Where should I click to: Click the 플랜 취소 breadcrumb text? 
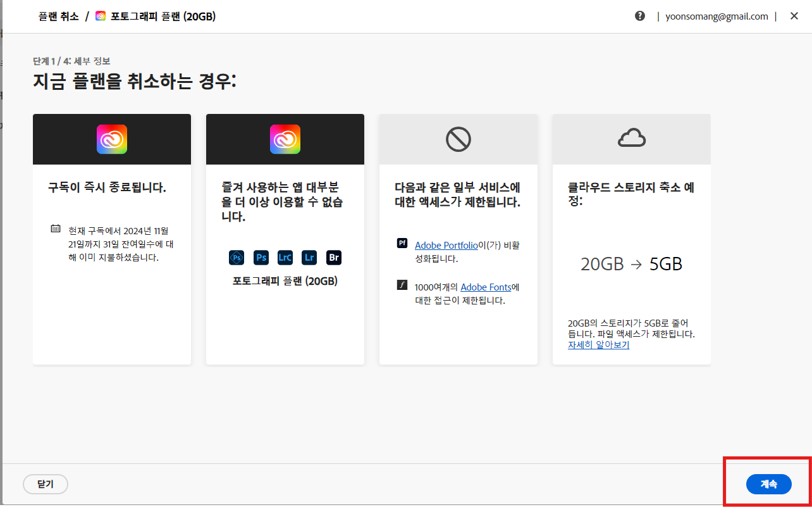(x=59, y=16)
